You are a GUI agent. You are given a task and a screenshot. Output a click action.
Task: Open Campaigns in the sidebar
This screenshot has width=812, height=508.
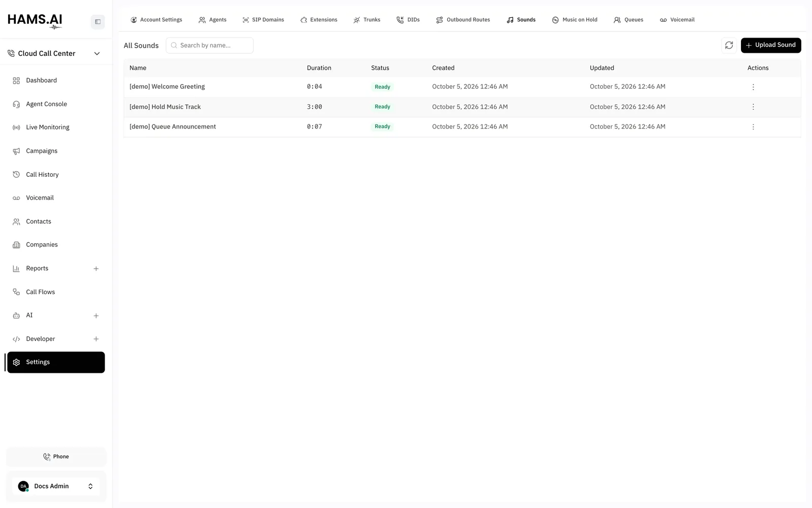point(56,151)
